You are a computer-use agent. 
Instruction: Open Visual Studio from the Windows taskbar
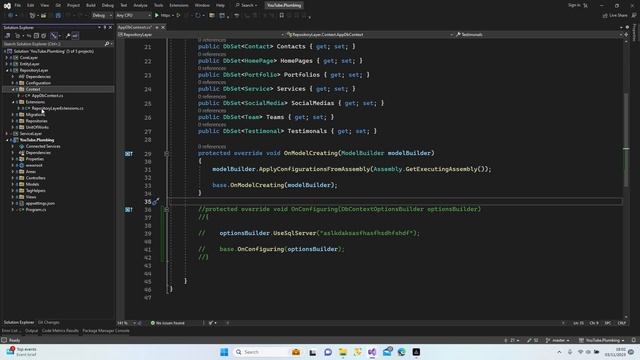(x=372, y=352)
